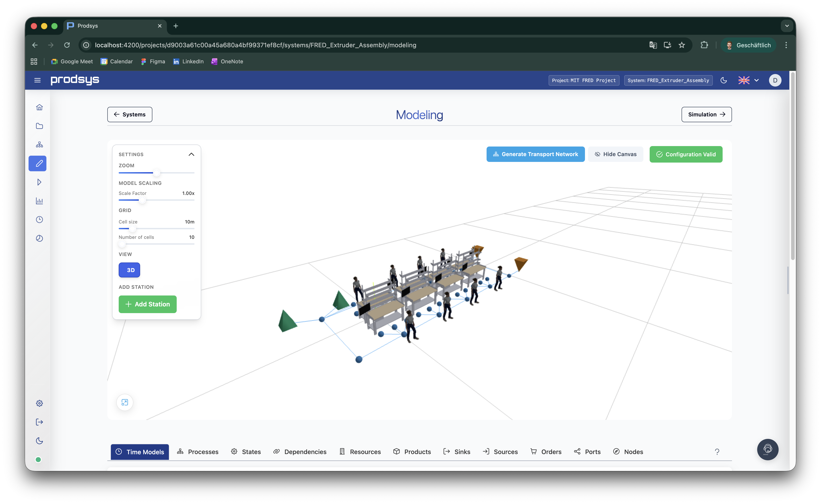Open the Home page from the sidebar
Image resolution: width=821 pixels, height=504 pixels.
click(x=39, y=107)
